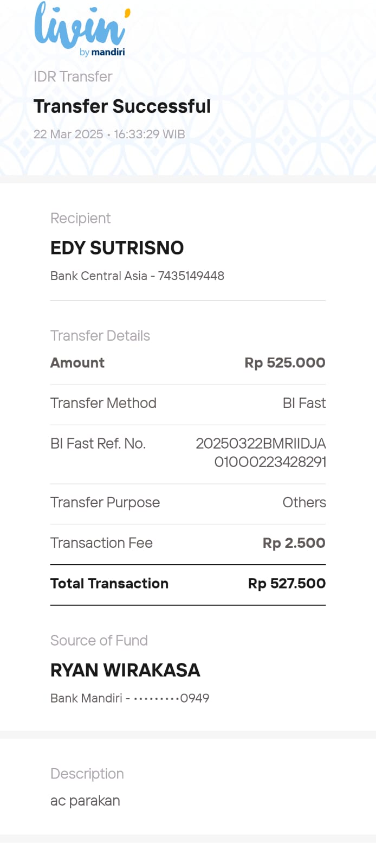Click the ac parakan description text

85,801
